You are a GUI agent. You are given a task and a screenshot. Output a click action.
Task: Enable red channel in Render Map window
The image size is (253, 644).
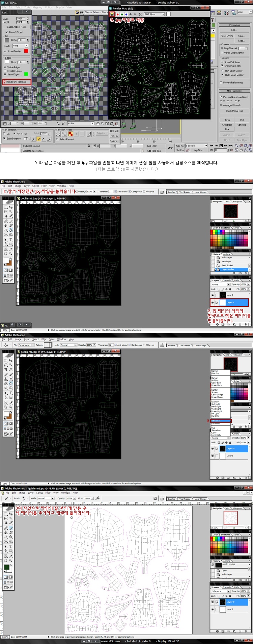tap(117, 14)
